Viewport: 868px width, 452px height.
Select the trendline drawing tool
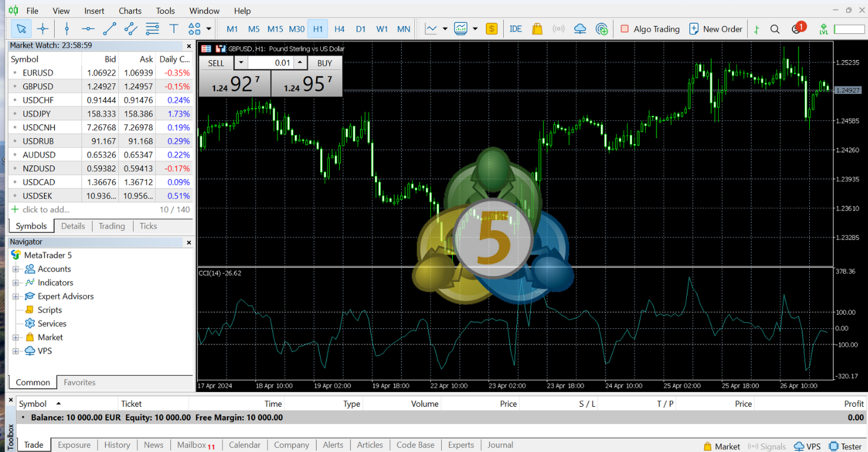click(x=109, y=29)
